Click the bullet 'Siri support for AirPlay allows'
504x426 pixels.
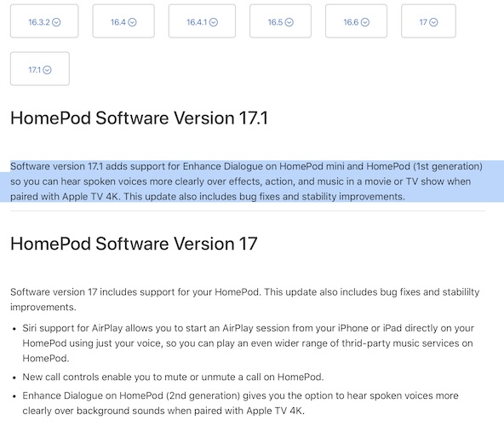(248, 343)
